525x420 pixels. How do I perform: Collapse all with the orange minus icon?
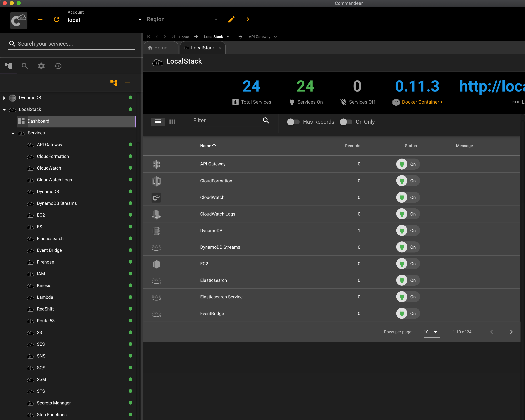tap(128, 83)
